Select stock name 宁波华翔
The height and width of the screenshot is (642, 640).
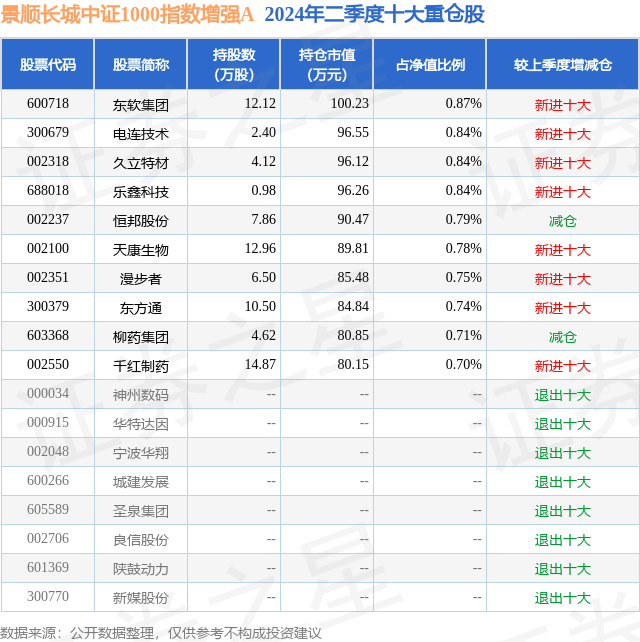[141, 454]
